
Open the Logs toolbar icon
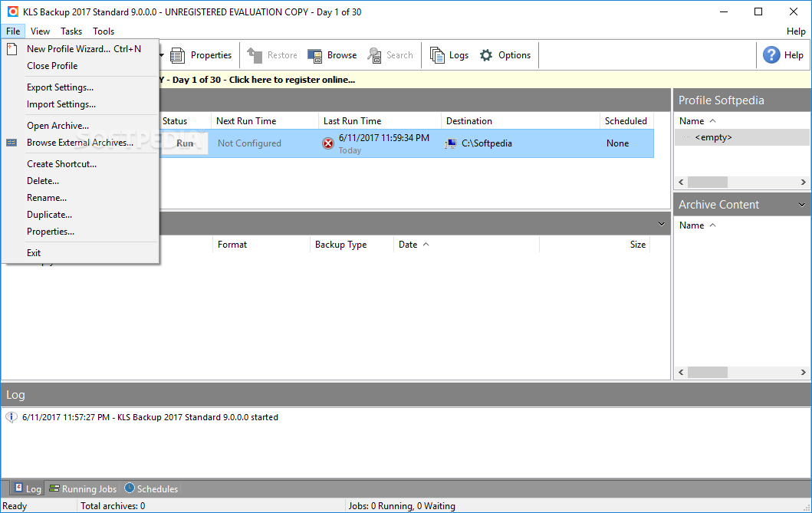click(437, 55)
